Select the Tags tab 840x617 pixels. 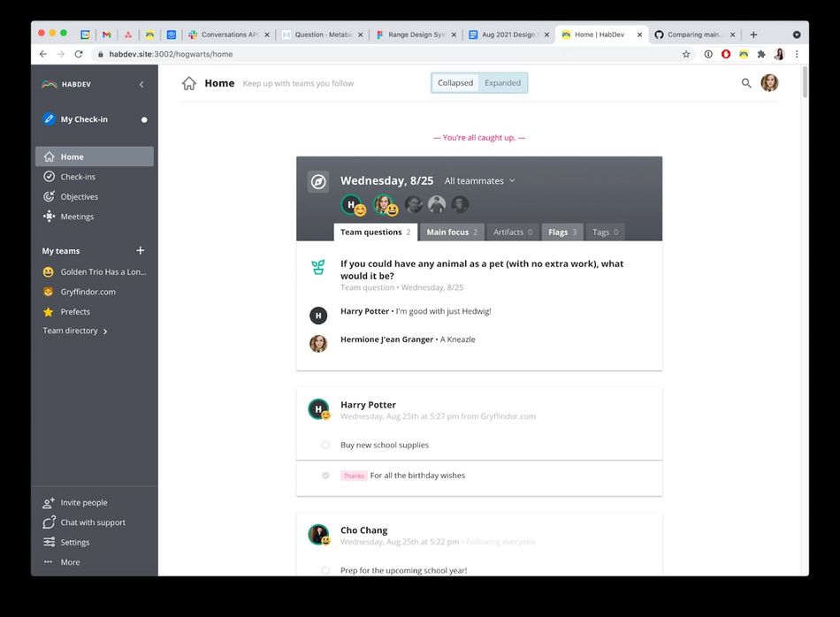tap(606, 232)
